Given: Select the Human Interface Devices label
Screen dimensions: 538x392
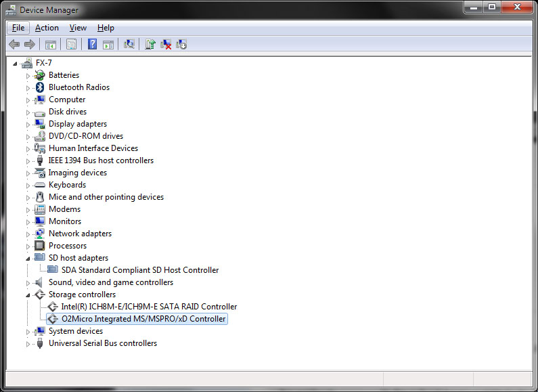Looking at the screenshot, I should 93,148.
